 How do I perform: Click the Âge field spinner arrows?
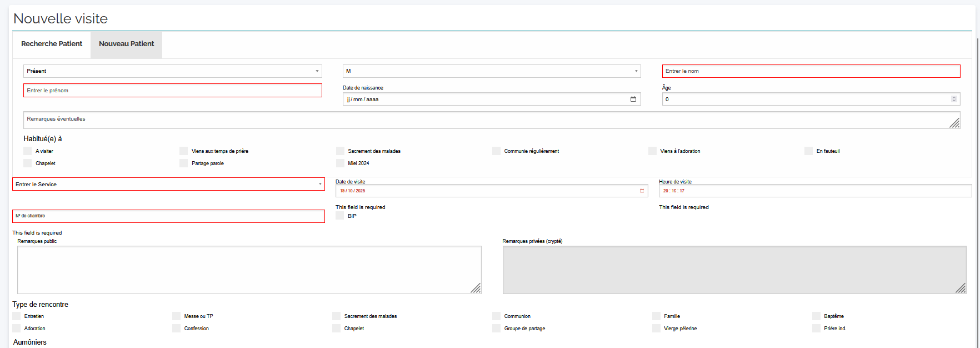(954, 99)
